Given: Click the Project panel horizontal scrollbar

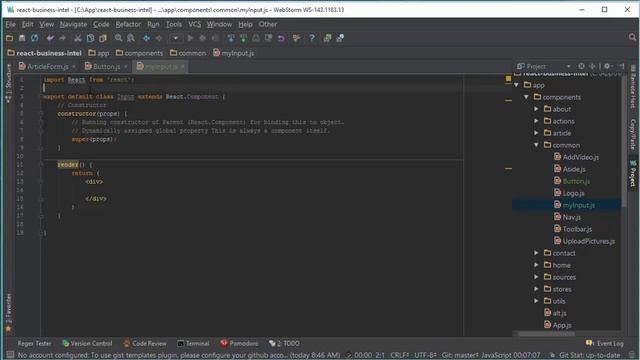Looking at the screenshot, I should pyautogui.click(x=547, y=334).
